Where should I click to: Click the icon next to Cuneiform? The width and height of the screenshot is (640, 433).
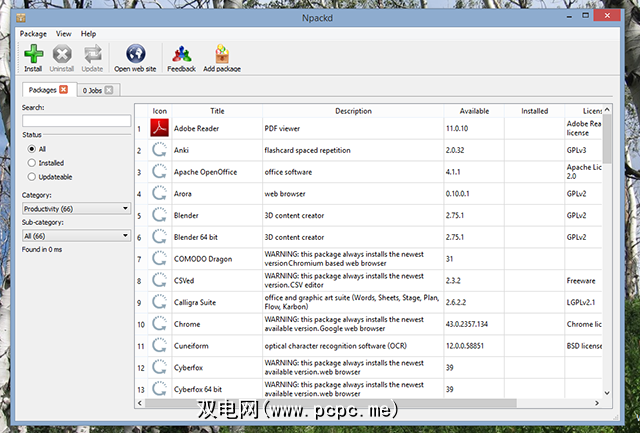point(159,346)
